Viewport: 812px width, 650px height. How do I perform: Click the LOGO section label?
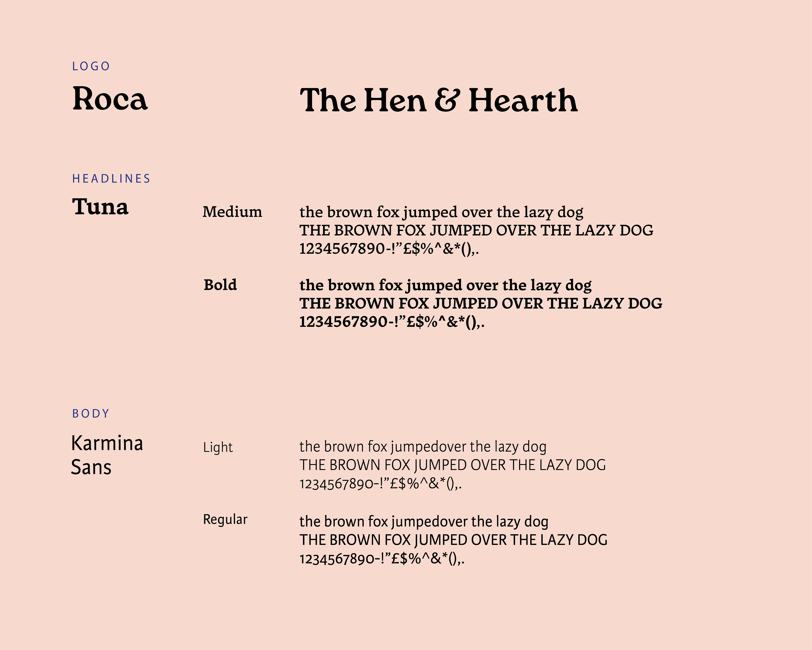(91, 66)
